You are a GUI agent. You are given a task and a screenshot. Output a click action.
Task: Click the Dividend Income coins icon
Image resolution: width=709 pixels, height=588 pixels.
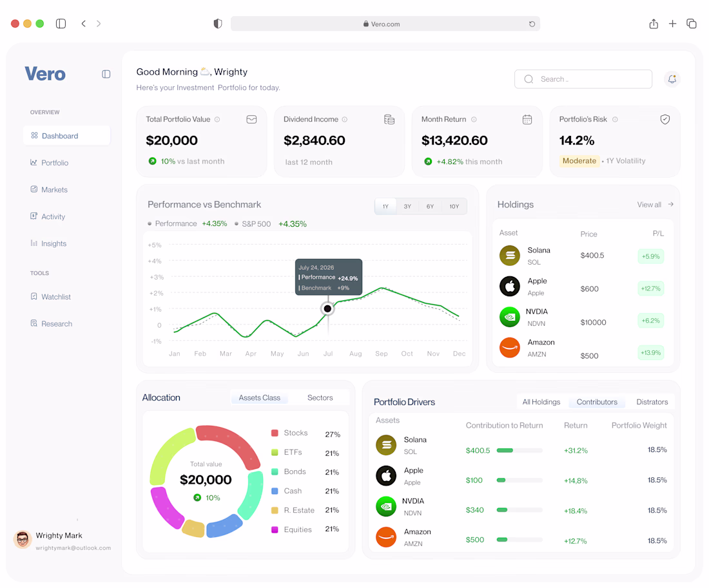(x=389, y=119)
